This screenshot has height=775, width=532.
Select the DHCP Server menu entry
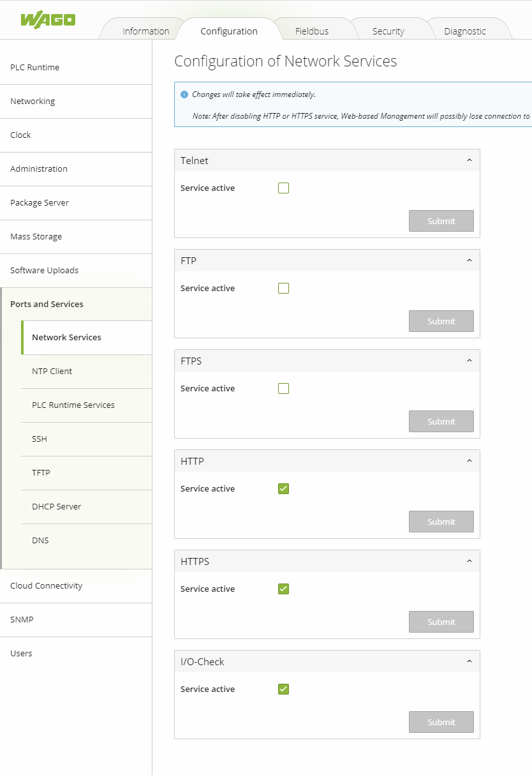coord(57,507)
